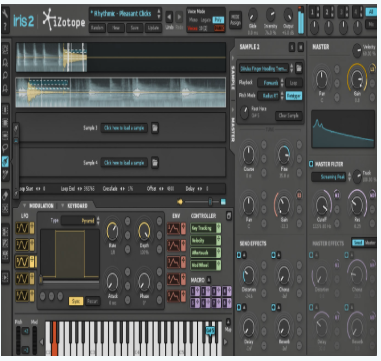The image size is (381, 361).
Task: Collapse the MODULATION panel triangle
Action: pyautogui.click(x=24, y=206)
